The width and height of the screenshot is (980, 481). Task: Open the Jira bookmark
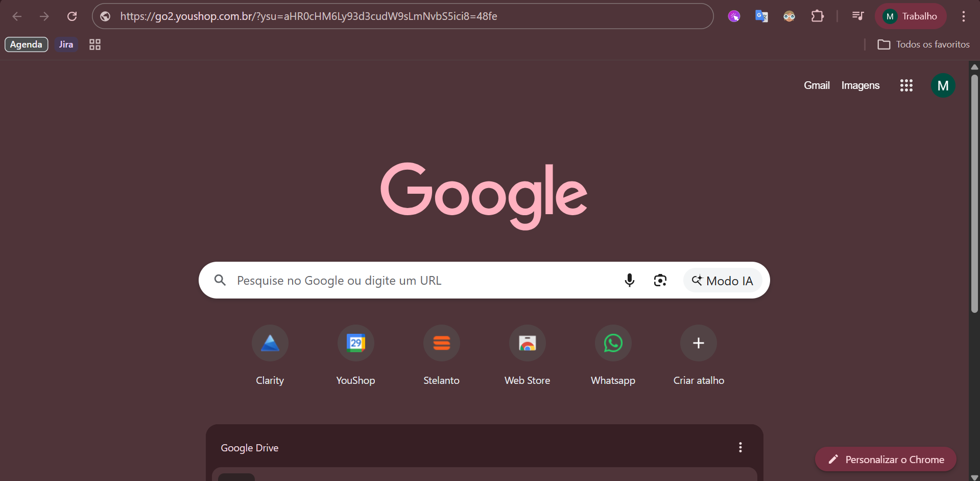pyautogui.click(x=66, y=44)
